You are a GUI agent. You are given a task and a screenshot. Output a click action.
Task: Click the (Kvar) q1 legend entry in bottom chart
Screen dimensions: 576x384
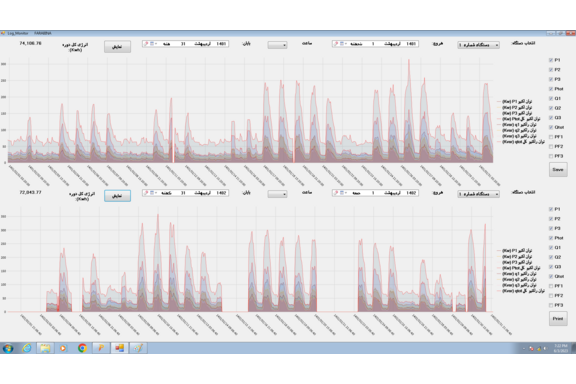coord(517,274)
